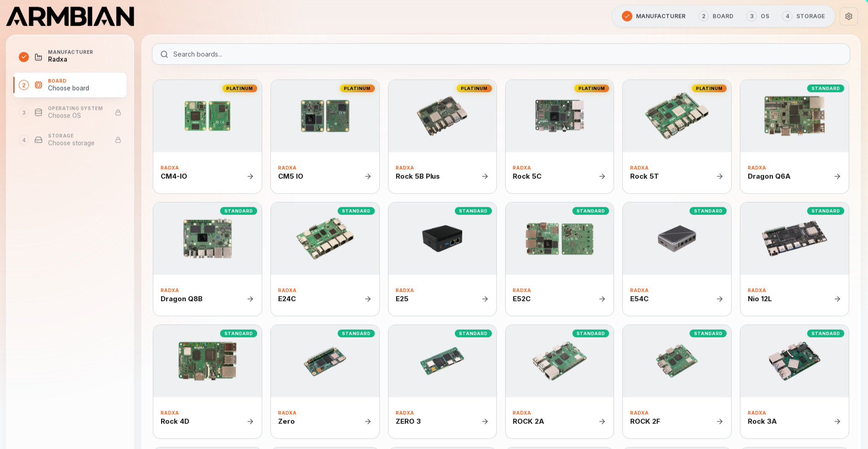
Task: Select OS step in top stepper
Action: click(x=758, y=16)
